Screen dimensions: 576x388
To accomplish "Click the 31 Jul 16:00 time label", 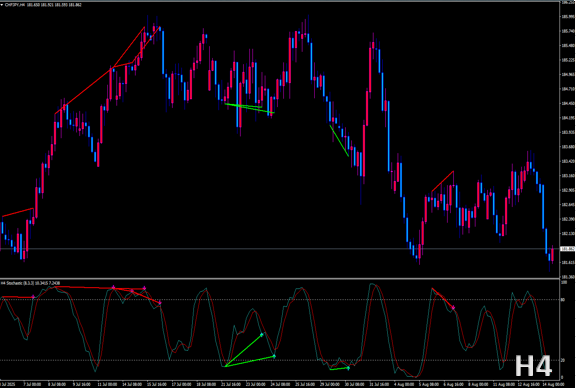I will click(x=379, y=384).
